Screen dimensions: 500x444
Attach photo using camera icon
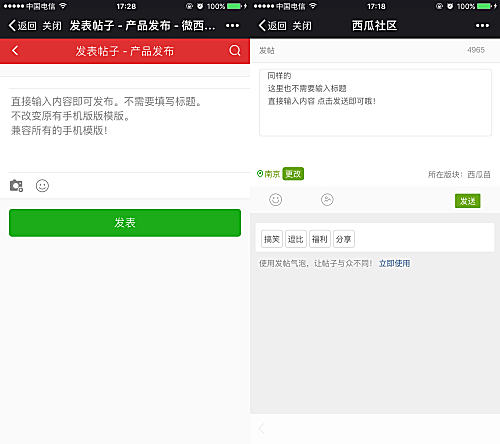point(16,186)
